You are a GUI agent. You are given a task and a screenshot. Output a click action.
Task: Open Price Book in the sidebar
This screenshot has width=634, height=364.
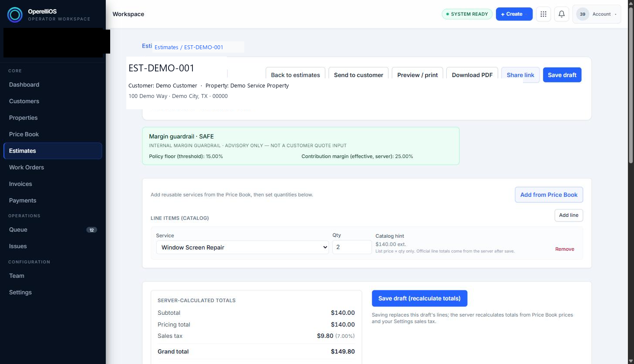24,134
